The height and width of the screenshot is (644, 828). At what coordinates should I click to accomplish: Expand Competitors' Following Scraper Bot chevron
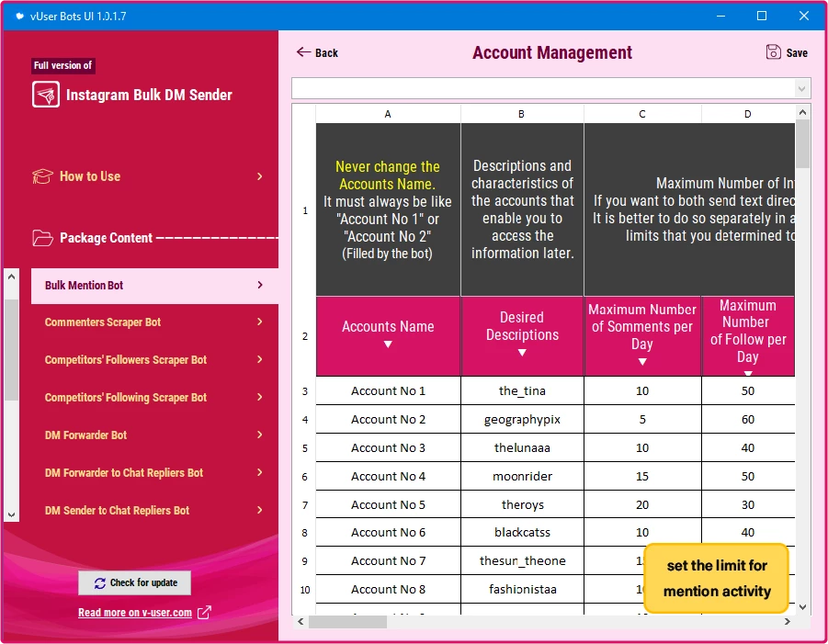pos(260,397)
